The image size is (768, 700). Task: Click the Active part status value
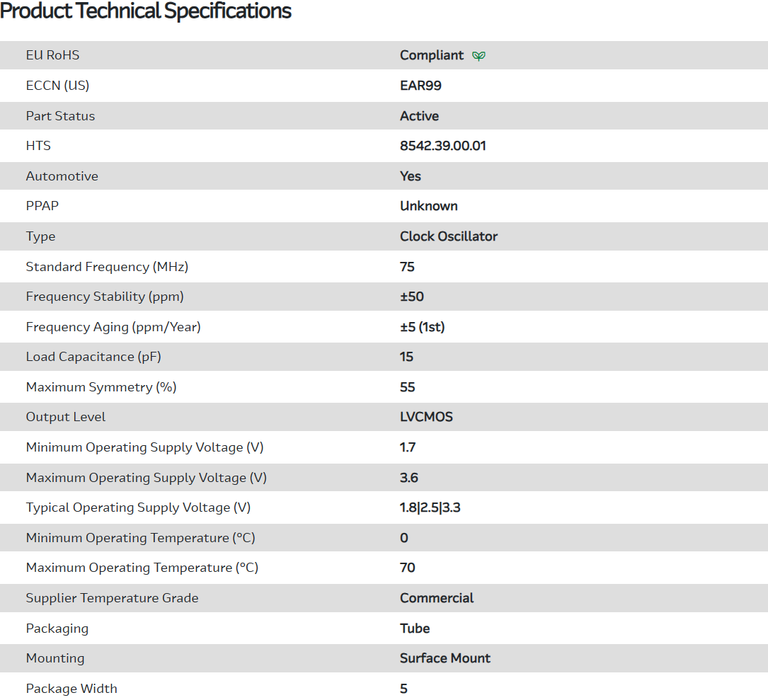pos(419,116)
